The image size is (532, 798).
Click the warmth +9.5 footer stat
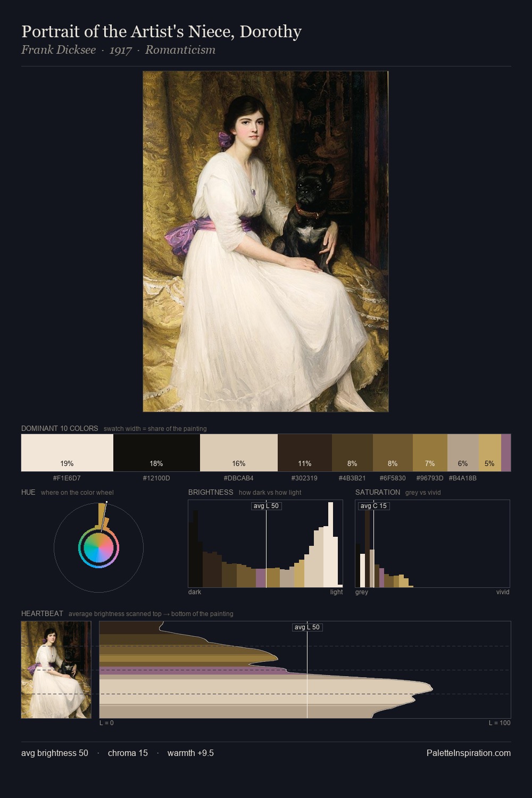point(190,753)
